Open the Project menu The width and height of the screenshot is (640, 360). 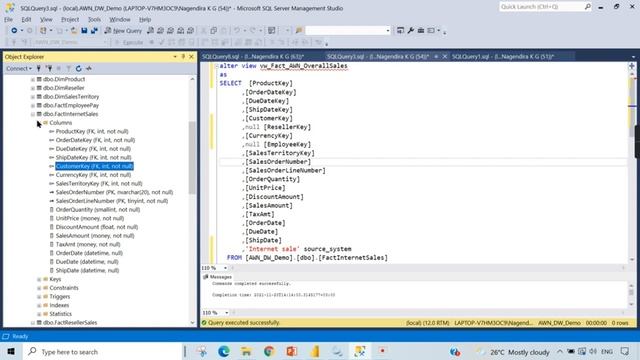(x=70, y=19)
